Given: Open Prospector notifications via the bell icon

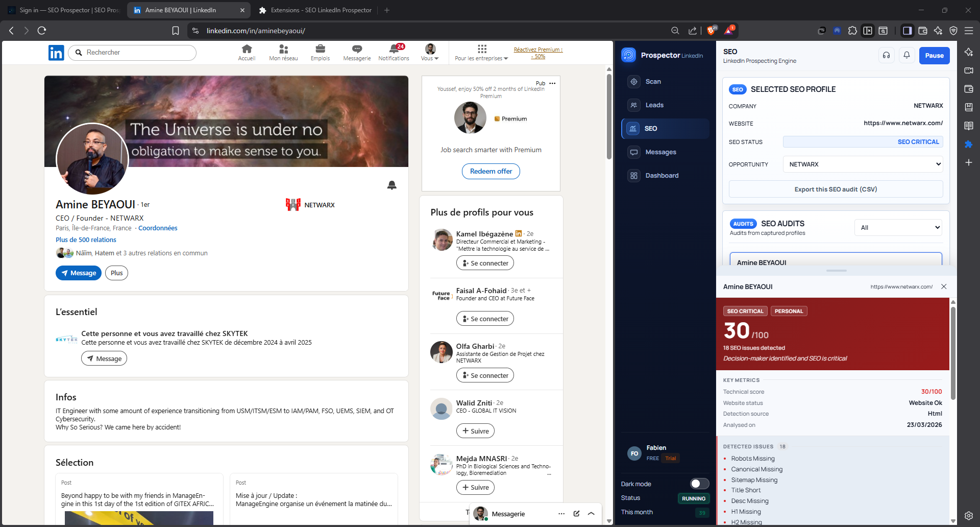Looking at the screenshot, I should [x=906, y=55].
